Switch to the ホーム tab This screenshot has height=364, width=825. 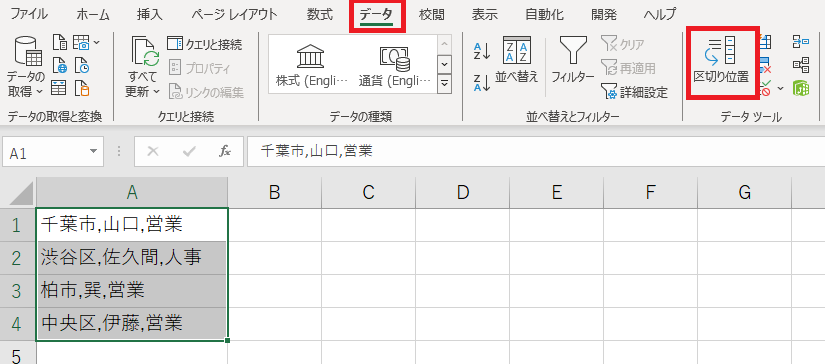[x=93, y=14]
